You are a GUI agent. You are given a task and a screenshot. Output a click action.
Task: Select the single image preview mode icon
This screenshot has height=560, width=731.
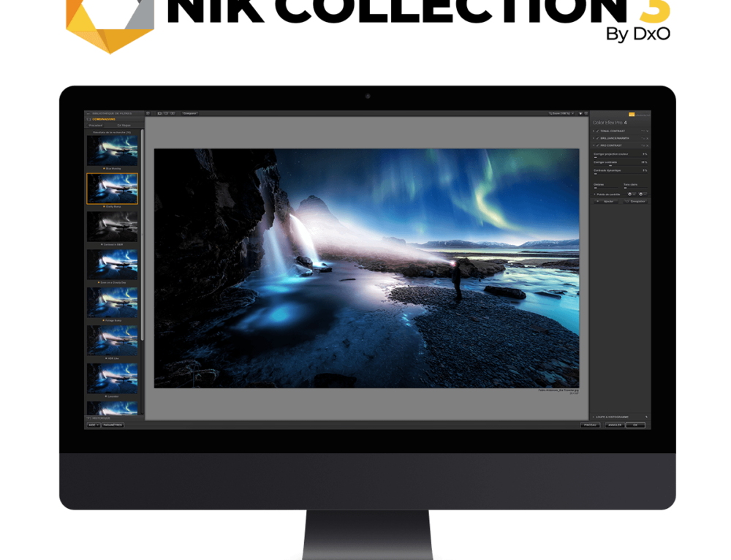click(x=159, y=114)
